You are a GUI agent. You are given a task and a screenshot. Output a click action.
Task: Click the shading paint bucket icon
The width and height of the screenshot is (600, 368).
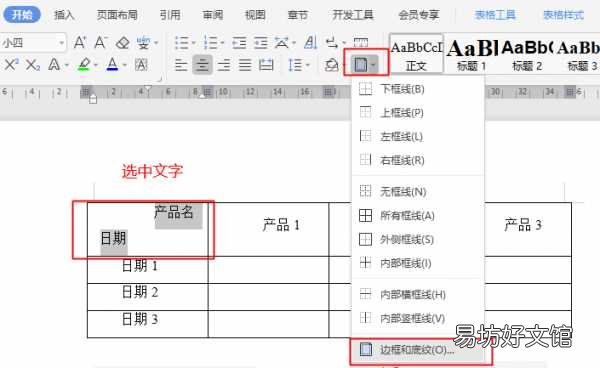[331, 65]
